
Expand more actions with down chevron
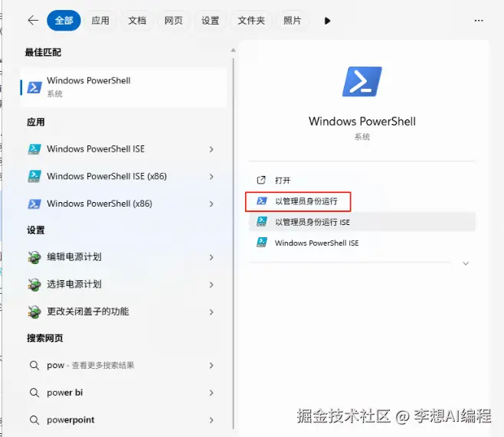466,263
